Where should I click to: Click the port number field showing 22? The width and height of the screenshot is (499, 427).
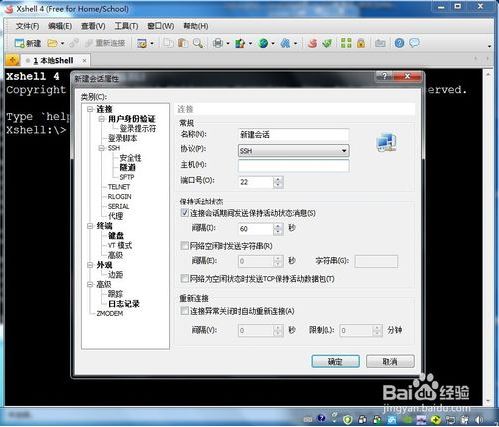click(256, 182)
